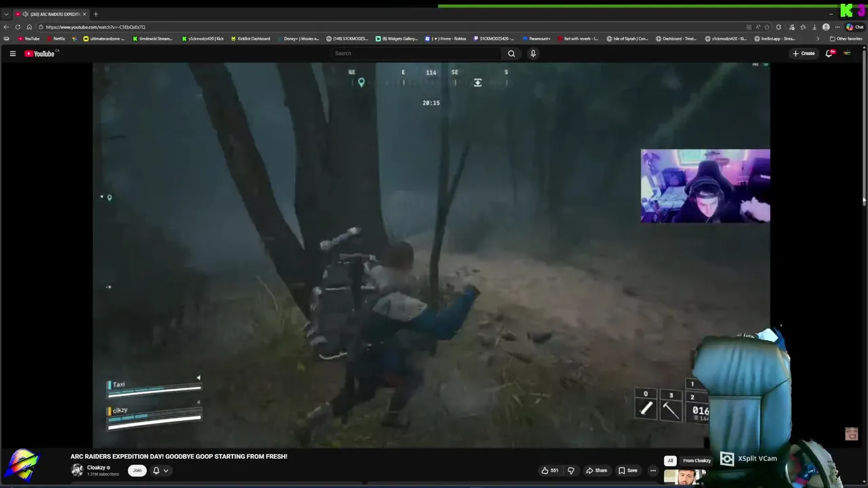The width and height of the screenshot is (868, 488).
Task: Select the From Cloakzy filter chip
Action: click(696, 460)
